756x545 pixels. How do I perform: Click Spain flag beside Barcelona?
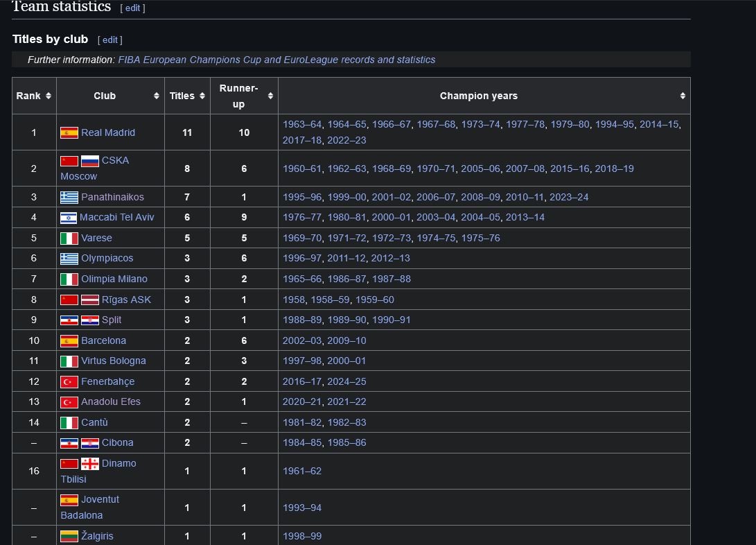coord(69,341)
